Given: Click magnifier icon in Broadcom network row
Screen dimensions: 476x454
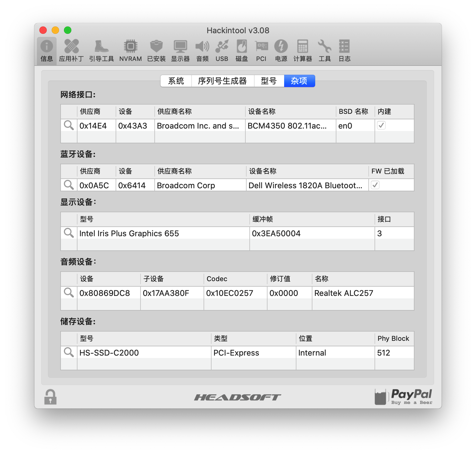Looking at the screenshot, I should 69,125.
